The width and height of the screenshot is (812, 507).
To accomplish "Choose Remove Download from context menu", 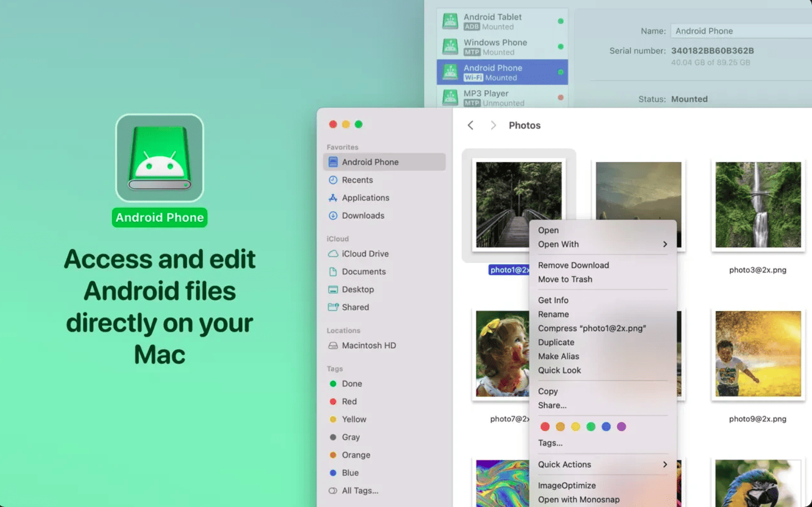I will pyautogui.click(x=573, y=265).
